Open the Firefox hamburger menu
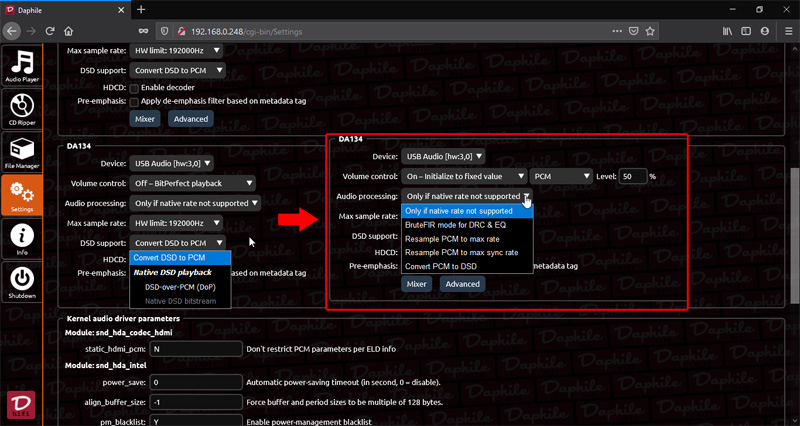 pyautogui.click(x=789, y=31)
